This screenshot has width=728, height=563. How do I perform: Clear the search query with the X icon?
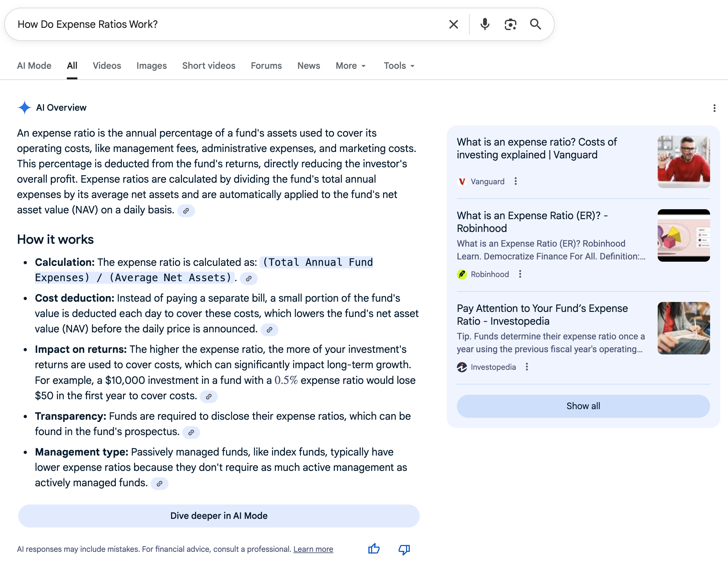(453, 24)
